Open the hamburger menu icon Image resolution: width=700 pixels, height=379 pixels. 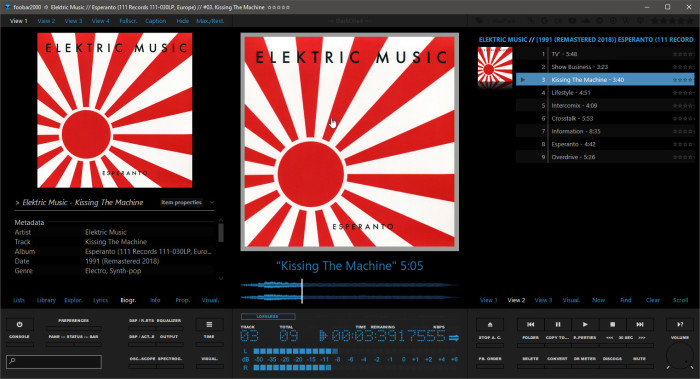click(209, 325)
